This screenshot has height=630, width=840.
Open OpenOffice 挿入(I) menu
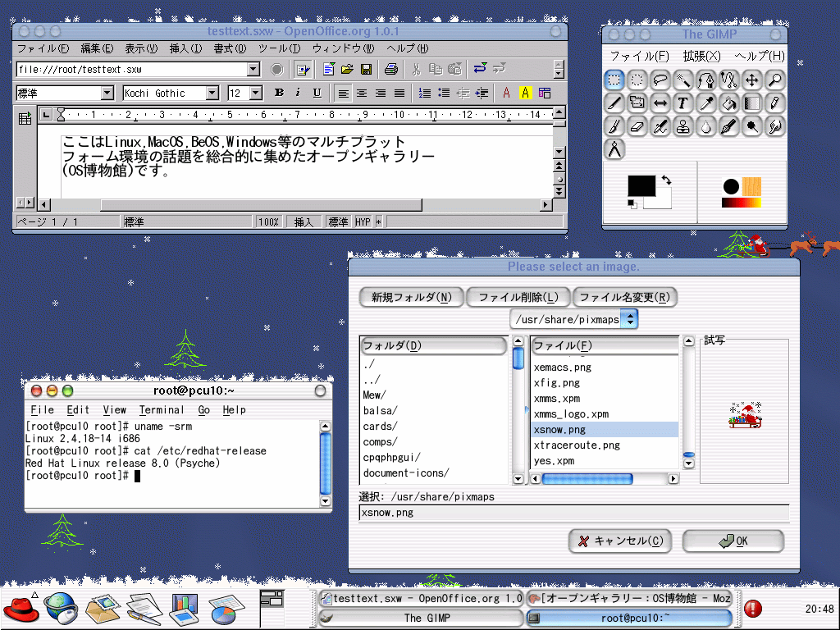click(186, 48)
